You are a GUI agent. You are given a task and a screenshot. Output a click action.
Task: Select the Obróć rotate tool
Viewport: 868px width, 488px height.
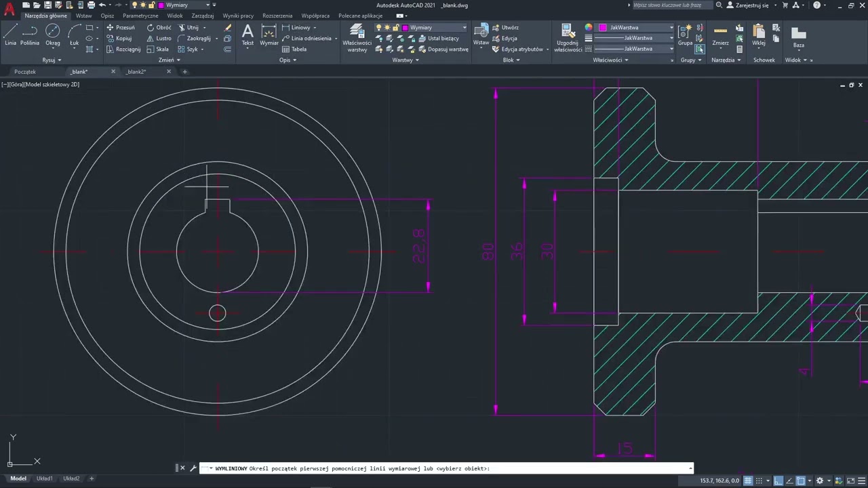(159, 28)
